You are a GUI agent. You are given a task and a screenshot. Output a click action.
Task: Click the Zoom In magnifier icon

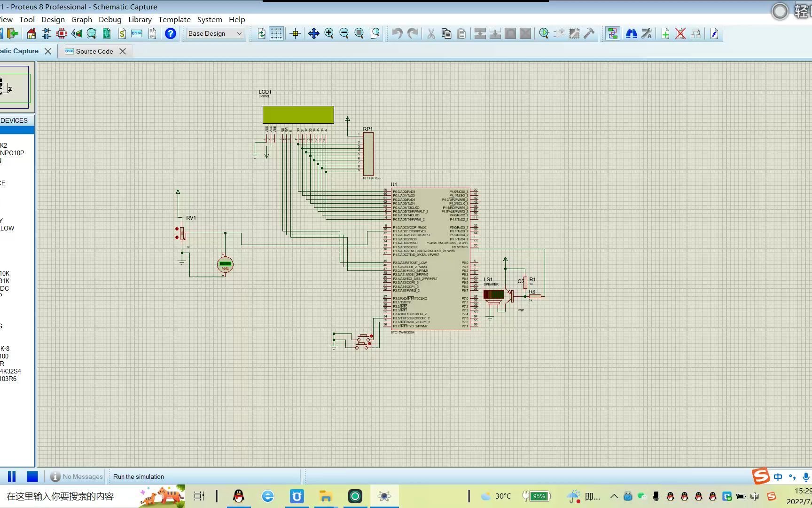click(329, 33)
